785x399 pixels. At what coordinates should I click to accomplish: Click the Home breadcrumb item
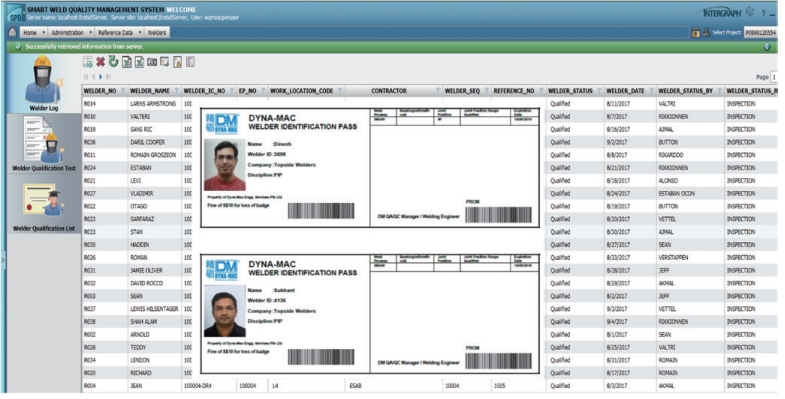[30, 33]
